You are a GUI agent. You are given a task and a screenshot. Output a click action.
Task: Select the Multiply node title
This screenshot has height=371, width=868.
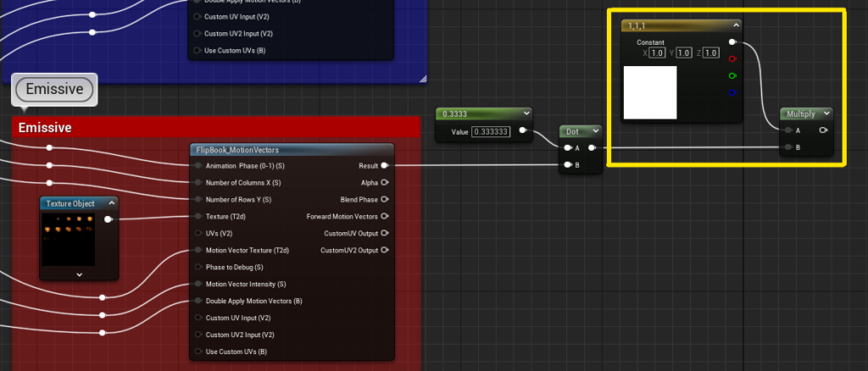coord(801,114)
